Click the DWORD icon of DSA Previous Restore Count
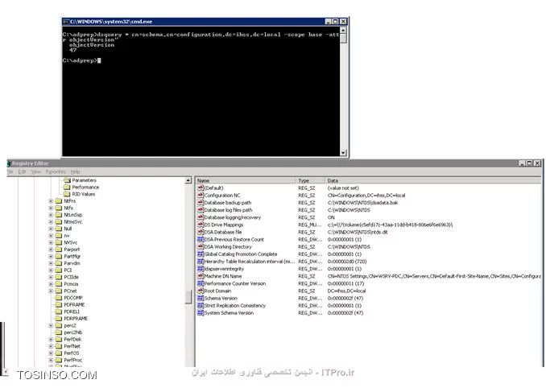 [x=201, y=240]
